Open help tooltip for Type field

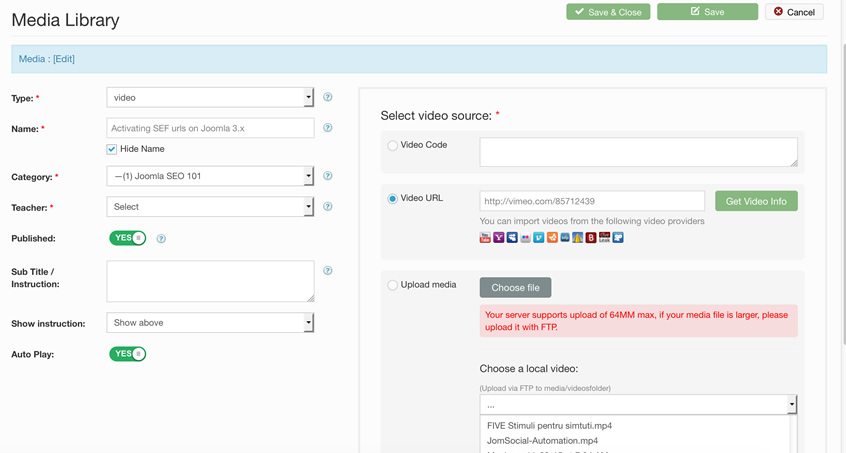[x=328, y=97]
